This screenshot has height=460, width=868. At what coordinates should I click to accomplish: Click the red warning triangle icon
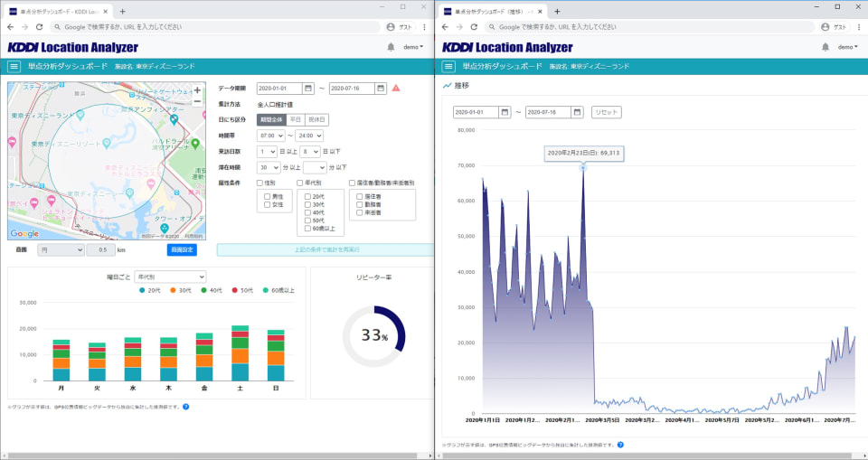tap(396, 88)
